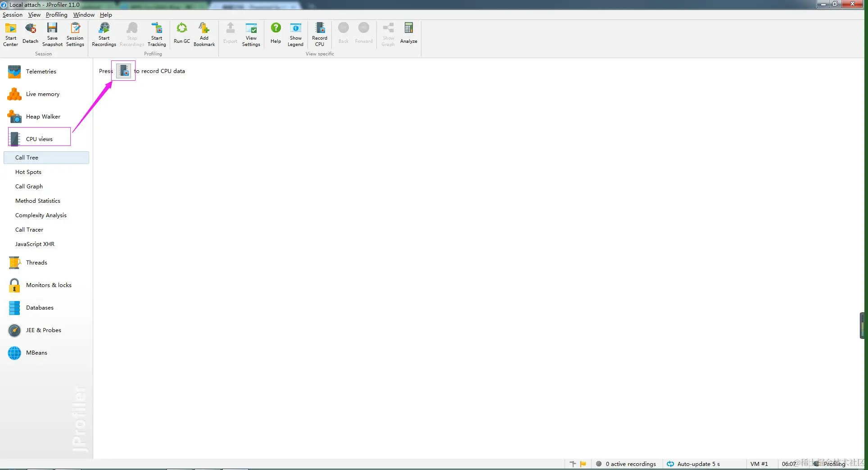Click Auto-update 5 s status entry
This screenshot has height=470, width=868.
(x=693, y=464)
